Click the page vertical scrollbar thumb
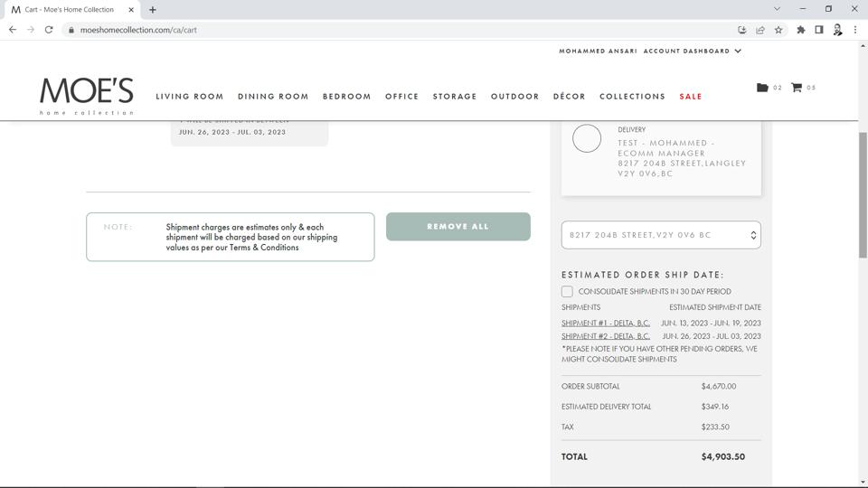The image size is (868, 488). (863, 195)
